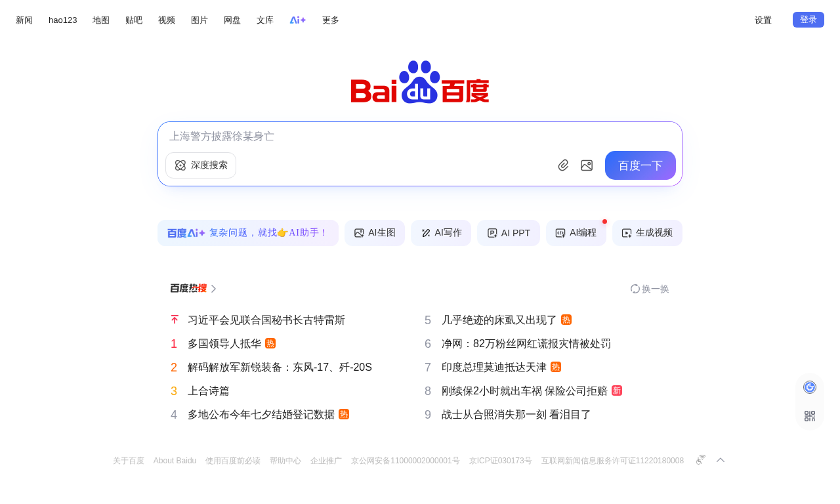The height and width of the screenshot is (504, 840).
Task: Open the 设置 settings menu
Action: (763, 20)
